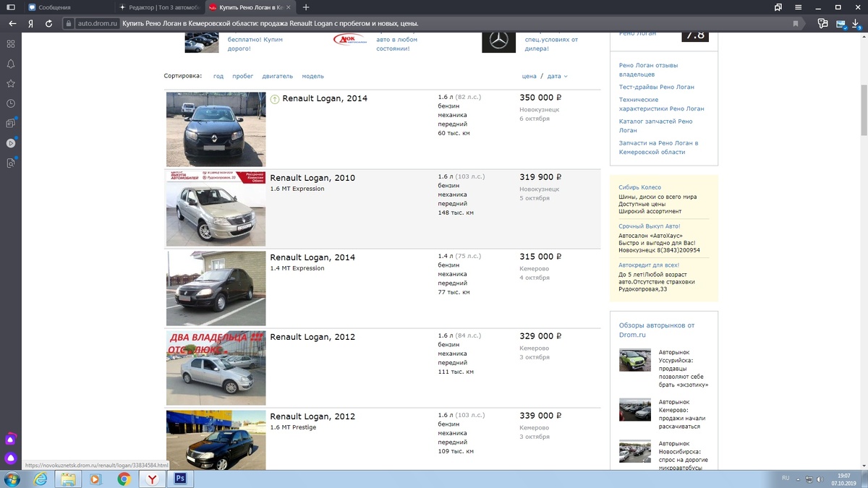This screenshot has height=488, width=868.
Task: Open Сибирь Колесо ad link
Action: coord(640,187)
